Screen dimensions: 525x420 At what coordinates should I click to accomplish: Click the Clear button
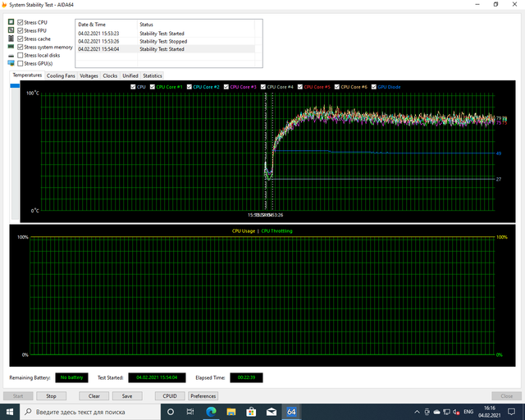pos(94,396)
